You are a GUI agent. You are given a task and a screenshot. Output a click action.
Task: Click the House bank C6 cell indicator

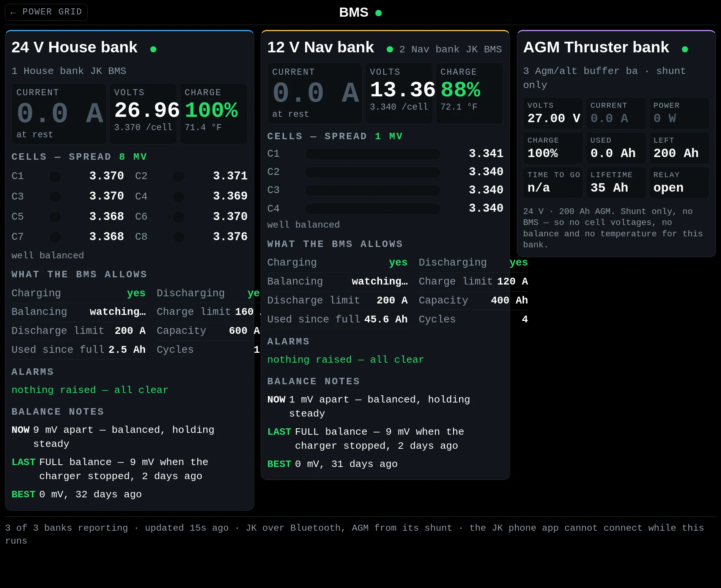pyautogui.click(x=179, y=217)
